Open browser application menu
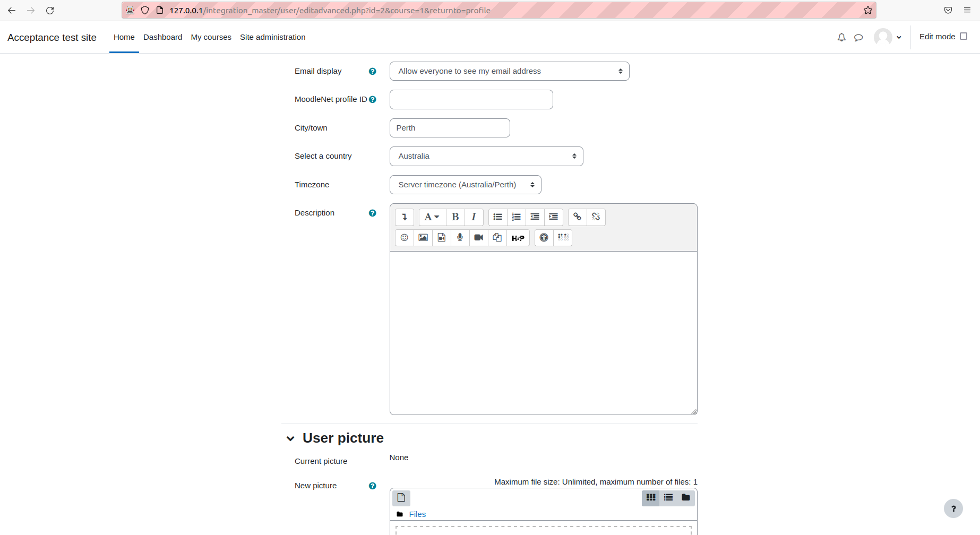The width and height of the screenshot is (980, 535). (x=967, y=10)
